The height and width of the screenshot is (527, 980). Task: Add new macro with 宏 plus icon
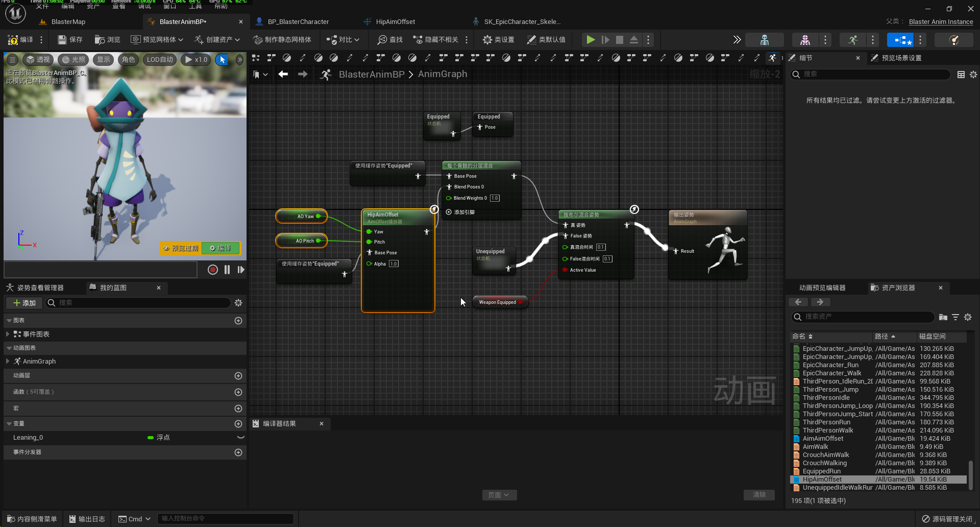238,409
